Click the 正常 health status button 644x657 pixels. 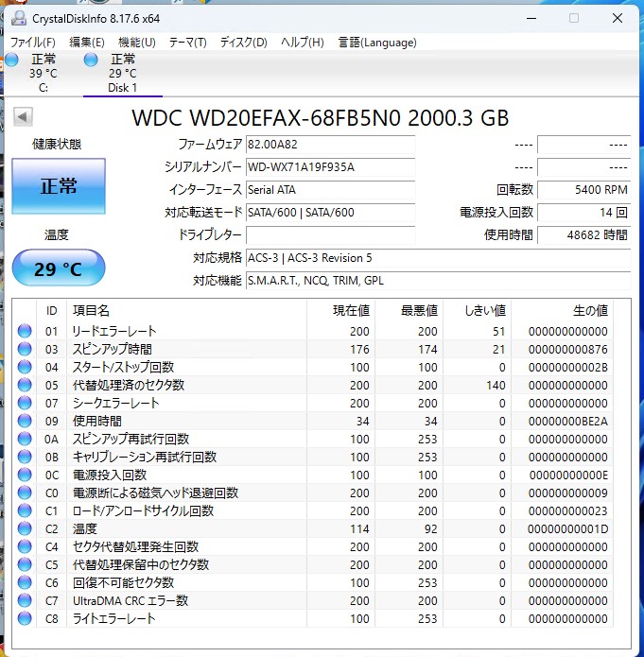tap(59, 186)
